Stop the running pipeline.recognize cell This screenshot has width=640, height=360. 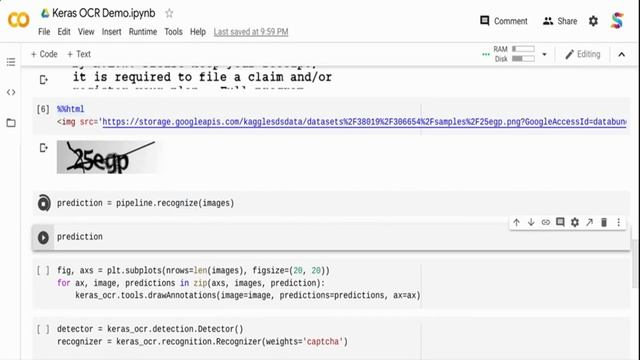click(x=44, y=203)
